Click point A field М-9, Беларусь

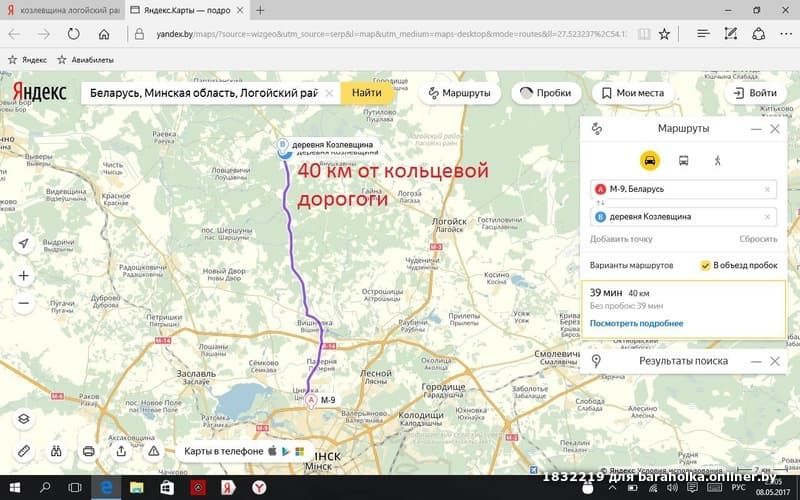[683, 189]
